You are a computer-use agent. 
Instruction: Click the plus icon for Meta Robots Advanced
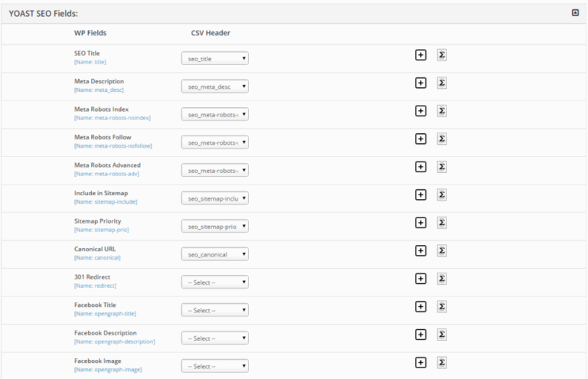[421, 167]
